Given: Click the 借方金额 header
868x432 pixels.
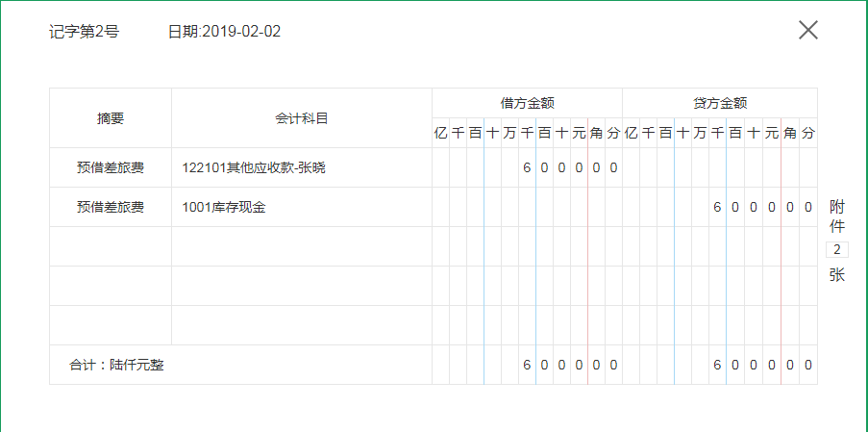Looking at the screenshot, I should point(528,103).
